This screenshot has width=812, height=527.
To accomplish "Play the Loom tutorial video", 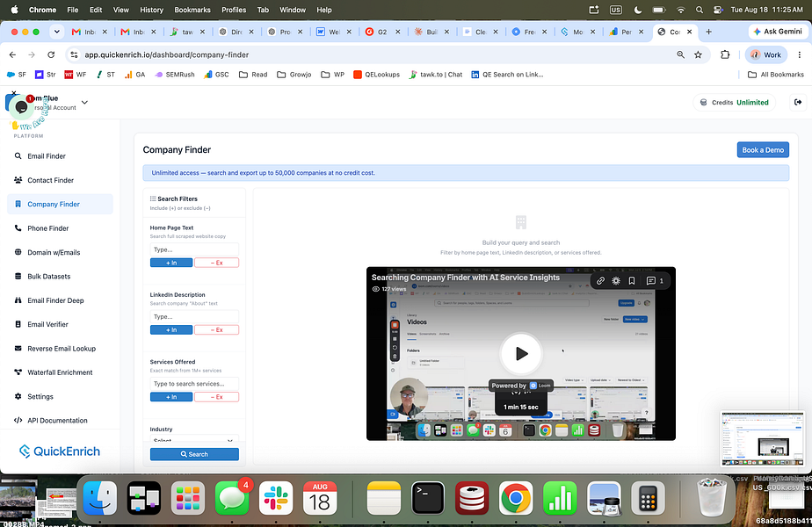I will tap(521, 354).
